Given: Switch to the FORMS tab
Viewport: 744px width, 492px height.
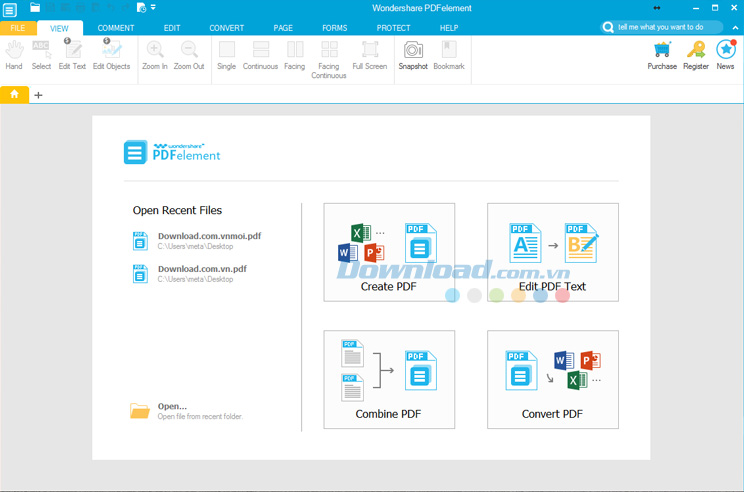Looking at the screenshot, I should (x=335, y=28).
